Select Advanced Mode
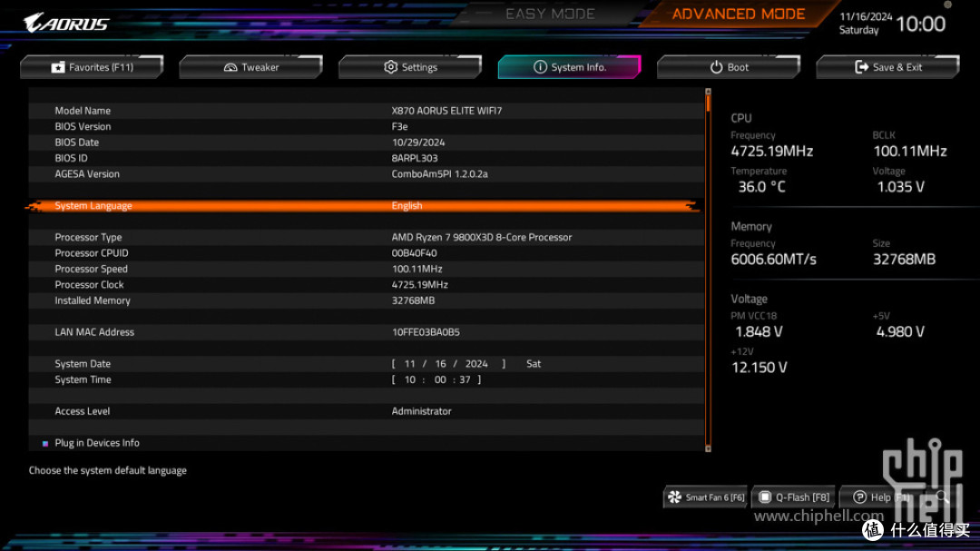The height and width of the screenshot is (551, 980). pyautogui.click(x=738, y=14)
